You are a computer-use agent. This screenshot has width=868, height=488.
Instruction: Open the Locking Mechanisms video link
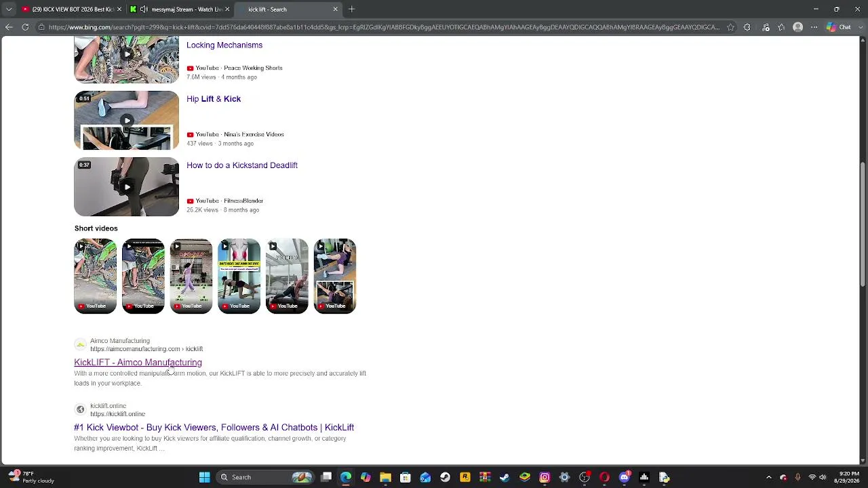tap(224, 45)
